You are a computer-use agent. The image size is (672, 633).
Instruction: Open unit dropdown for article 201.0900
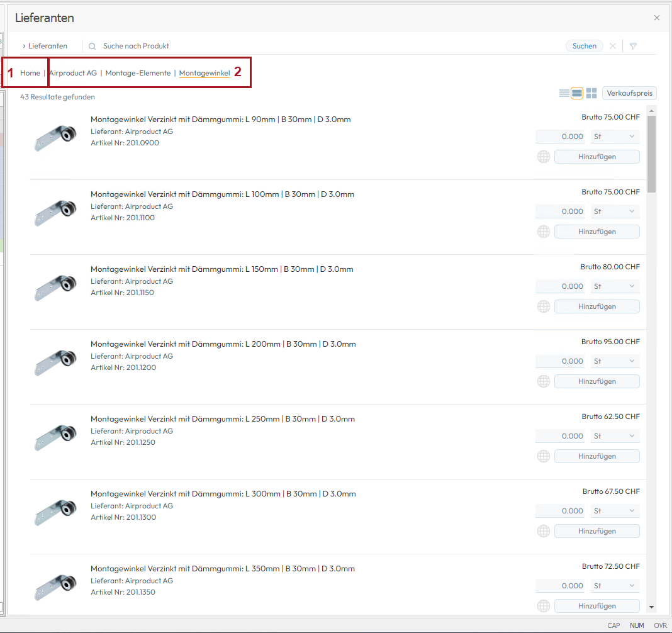615,137
